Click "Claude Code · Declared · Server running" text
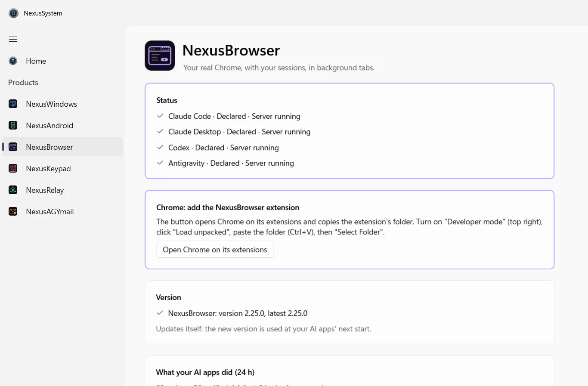 coord(234,116)
